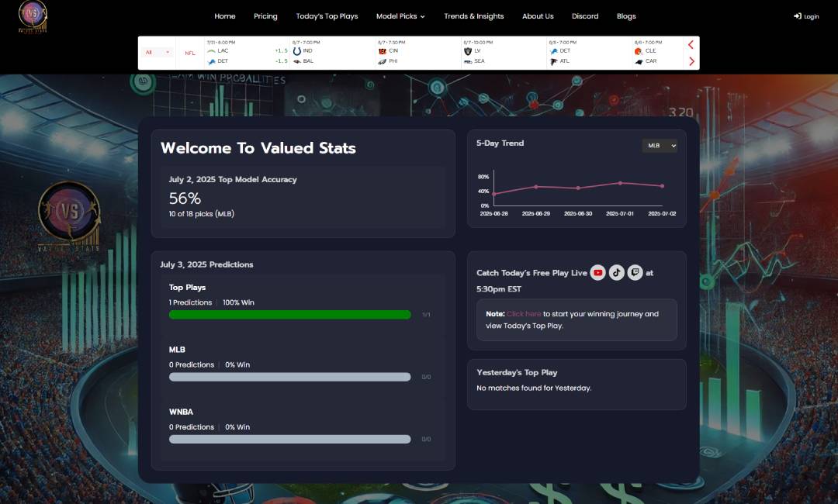Open the Trends & Insights menu item

pos(473,16)
